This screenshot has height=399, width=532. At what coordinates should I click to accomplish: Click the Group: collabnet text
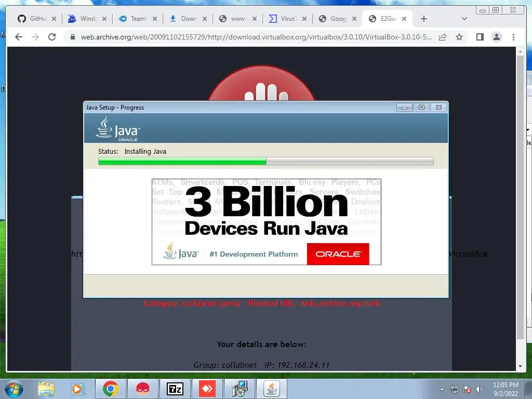point(225,365)
